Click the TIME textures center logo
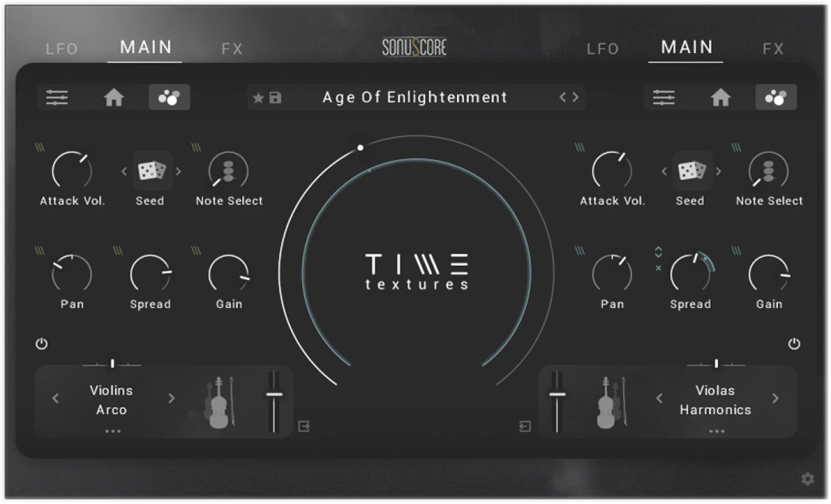The width and height of the screenshot is (831, 504). [417, 271]
